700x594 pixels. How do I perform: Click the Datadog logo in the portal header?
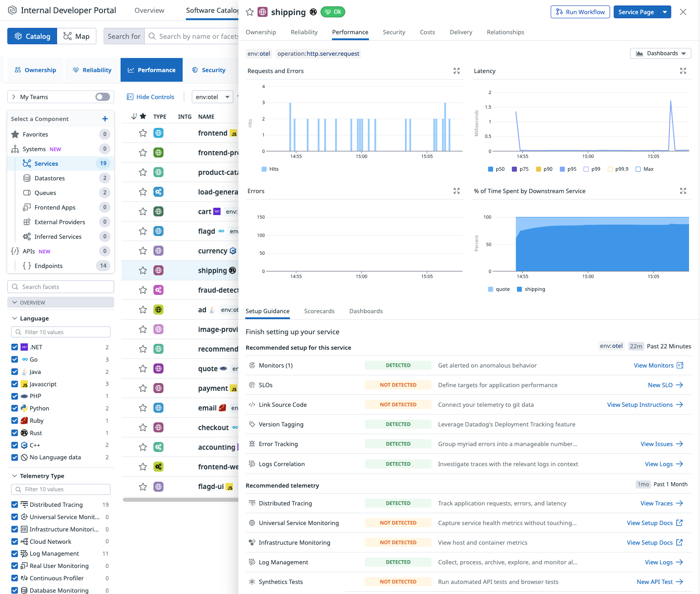pyautogui.click(x=12, y=10)
